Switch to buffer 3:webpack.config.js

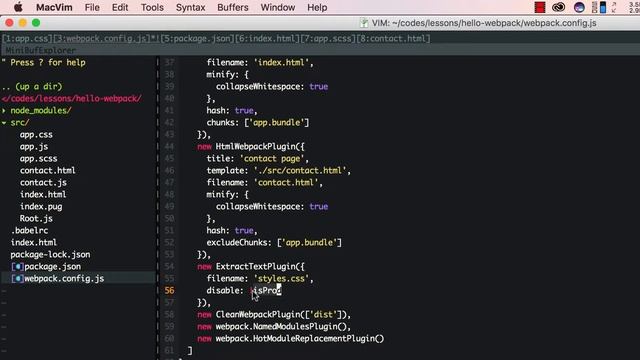click(x=104, y=38)
